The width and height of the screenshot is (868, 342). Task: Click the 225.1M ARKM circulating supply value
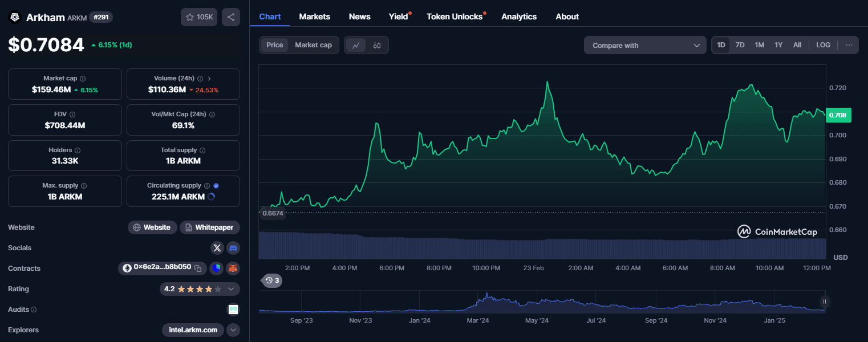tap(178, 197)
